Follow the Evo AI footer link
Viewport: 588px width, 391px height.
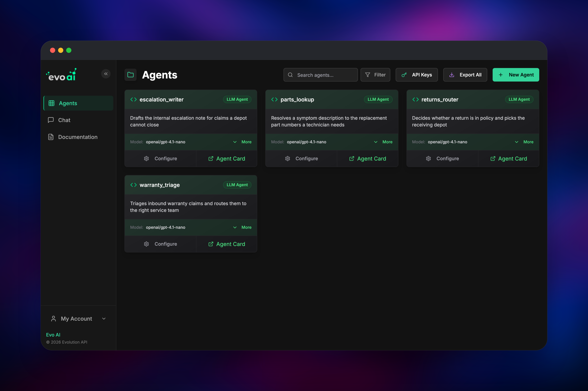tap(53, 335)
